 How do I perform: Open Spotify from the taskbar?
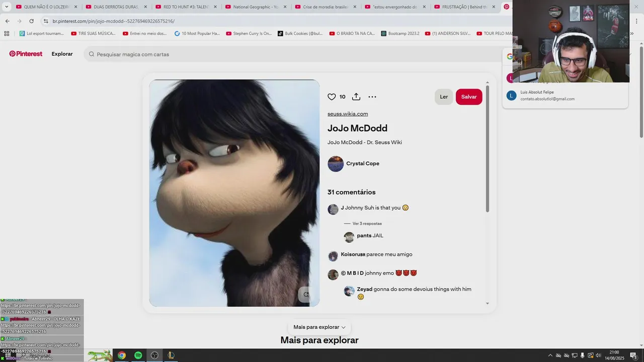point(138,355)
